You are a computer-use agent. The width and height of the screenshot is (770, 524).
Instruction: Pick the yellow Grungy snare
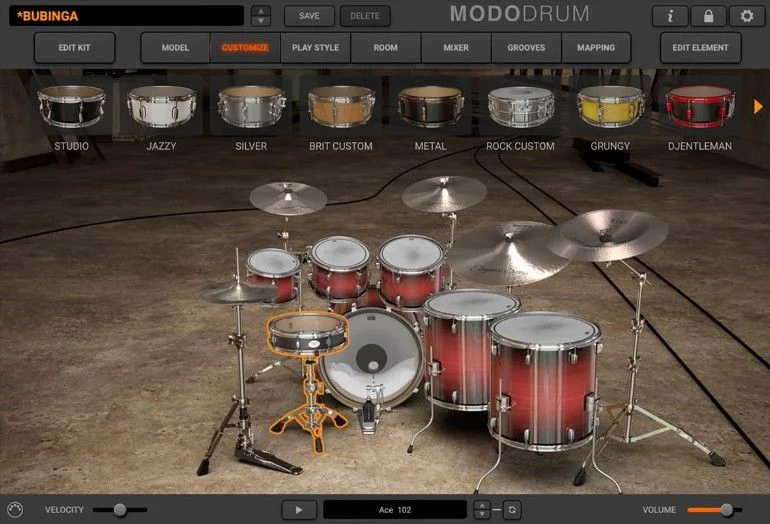click(x=610, y=107)
